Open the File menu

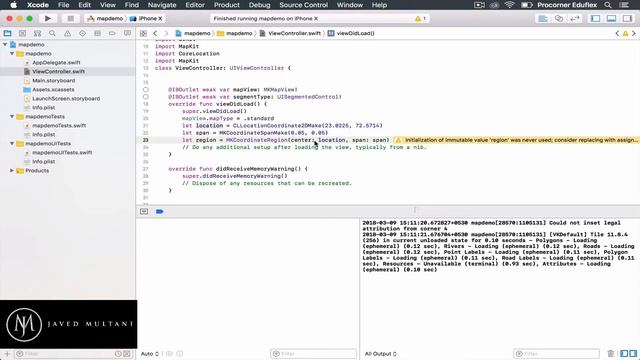[x=64, y=5]
